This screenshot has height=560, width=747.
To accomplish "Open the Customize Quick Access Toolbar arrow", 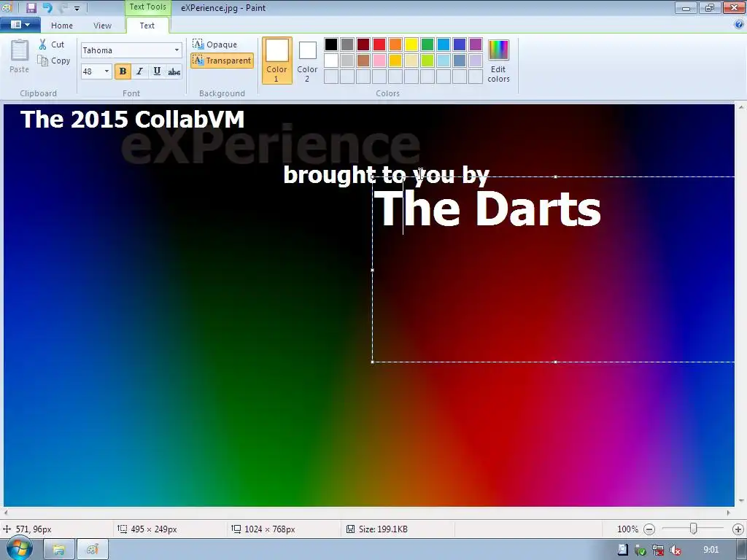I will 77,8.
